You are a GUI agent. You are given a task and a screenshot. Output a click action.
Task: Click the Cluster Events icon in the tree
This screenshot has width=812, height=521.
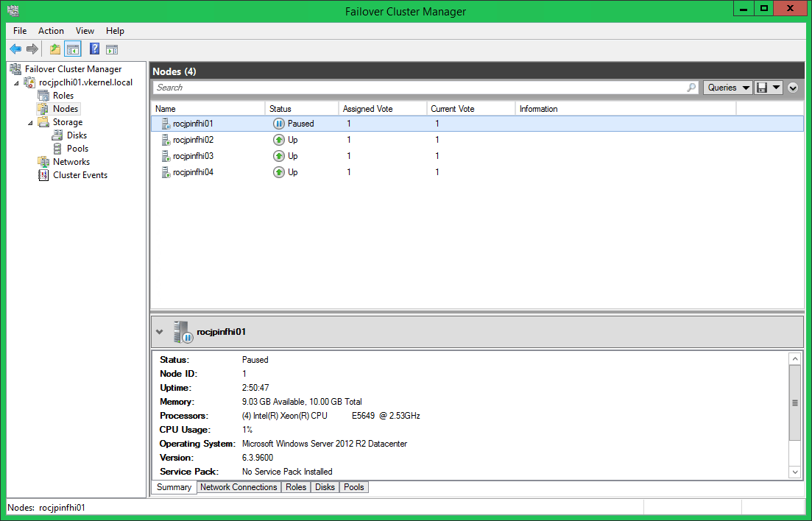click(43, 175)
